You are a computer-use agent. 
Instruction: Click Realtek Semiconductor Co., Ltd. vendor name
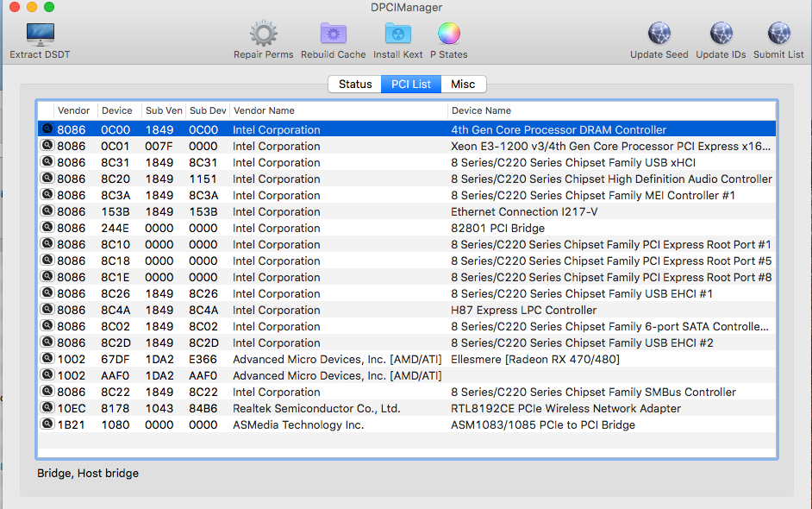[x=316, y=408]
